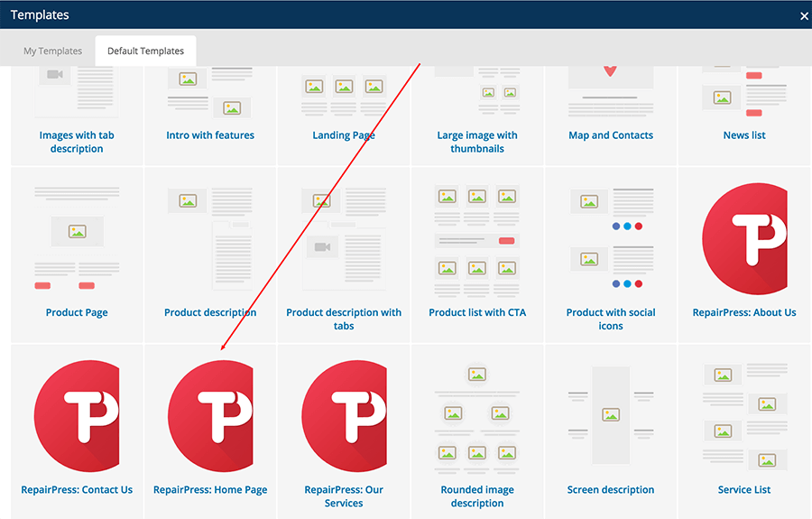Click the RepairPress: Home Page logo icon

[x=210, y=416]
